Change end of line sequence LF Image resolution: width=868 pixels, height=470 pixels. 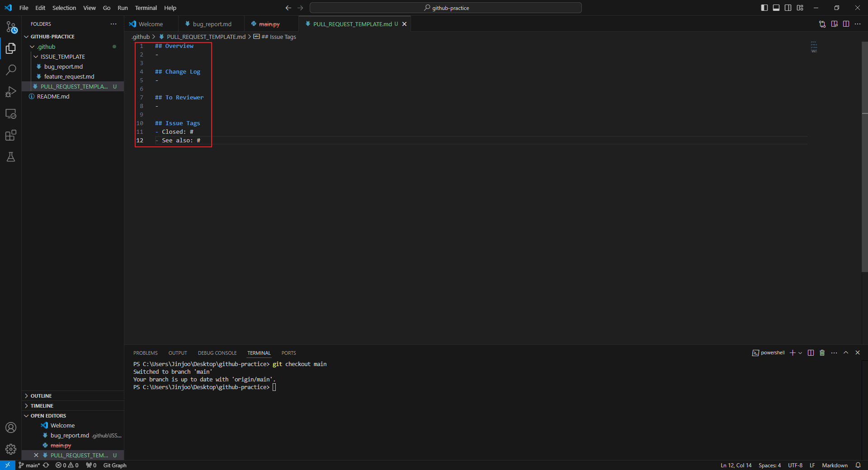(812, 465)
